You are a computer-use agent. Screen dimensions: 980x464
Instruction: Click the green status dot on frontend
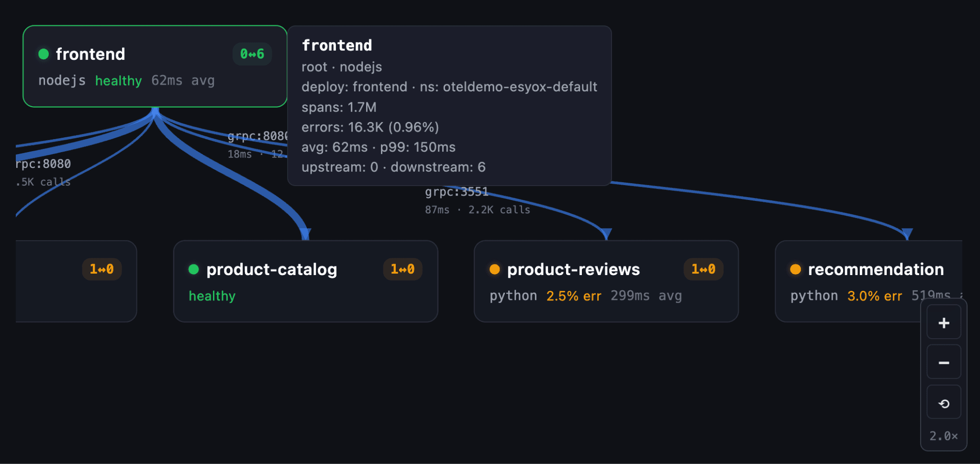tap(44, 54)
